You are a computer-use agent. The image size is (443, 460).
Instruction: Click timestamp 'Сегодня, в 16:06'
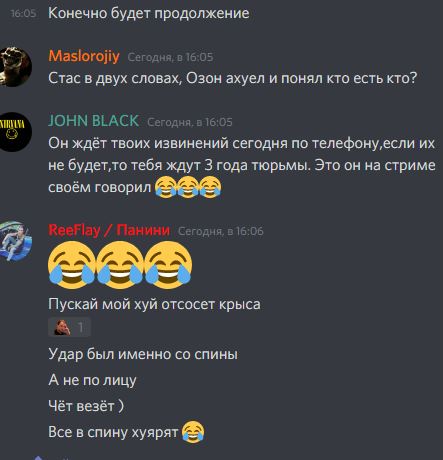[x=221, y=231]
